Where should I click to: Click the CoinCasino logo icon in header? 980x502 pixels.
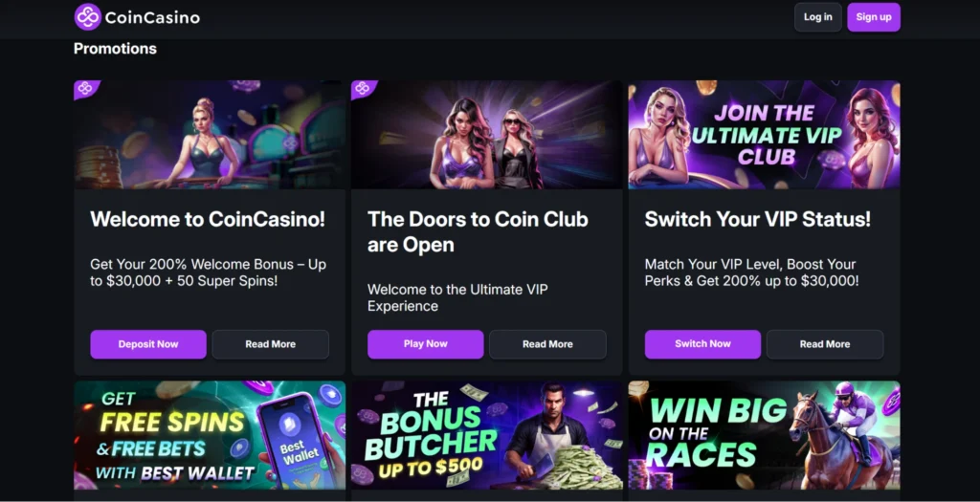pos(87,17)
